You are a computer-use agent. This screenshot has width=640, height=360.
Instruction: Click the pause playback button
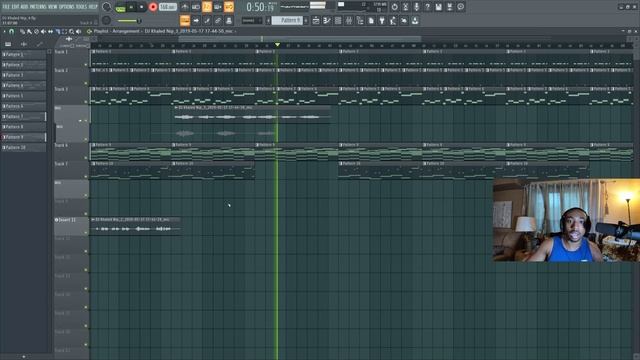click(131, 7)
